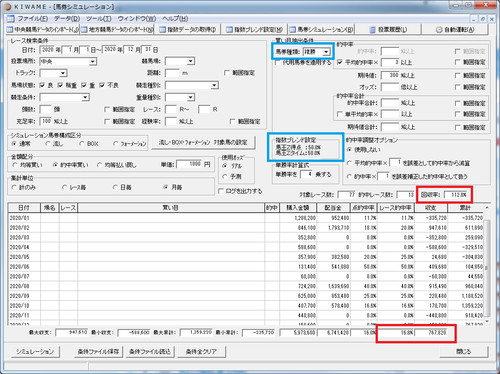
Task: Select the BOX radio button
Action: click(82, 144)
